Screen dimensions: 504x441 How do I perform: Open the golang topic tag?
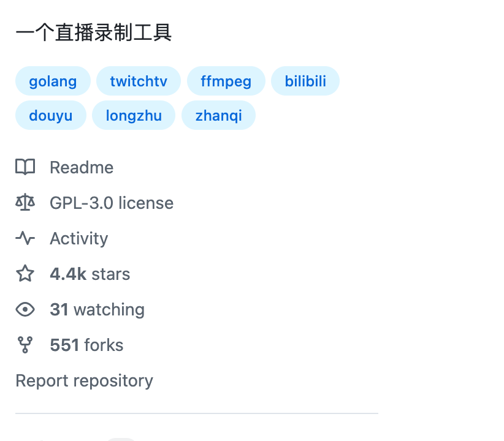[x=53, y=81]
